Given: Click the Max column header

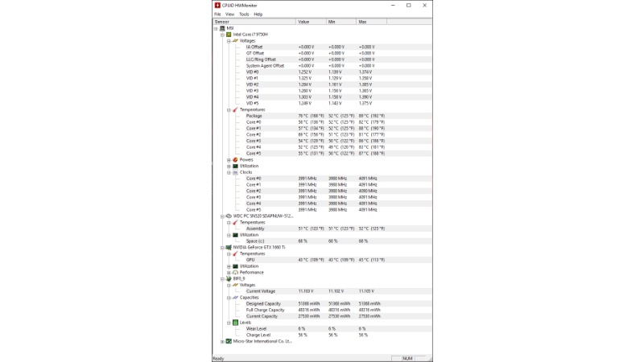Looking at the screenshot, I should (371, 22).
